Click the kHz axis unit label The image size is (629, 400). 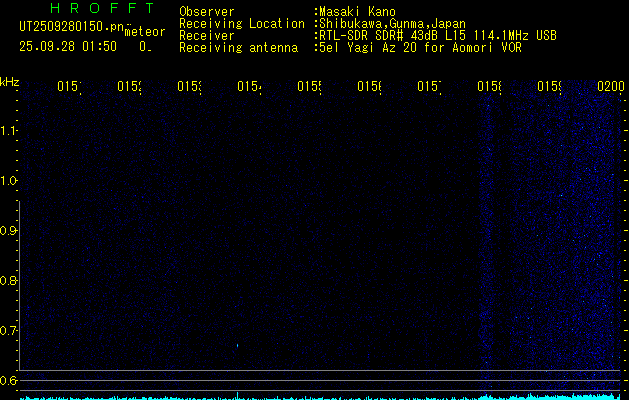pos(9,82)
